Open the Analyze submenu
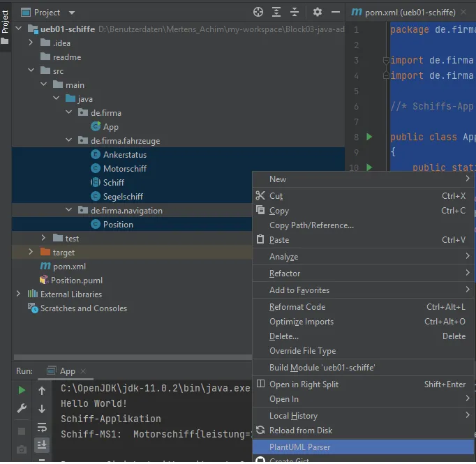Image resolution: width=476 pixels, height=464 pixels. coord(363,257)
